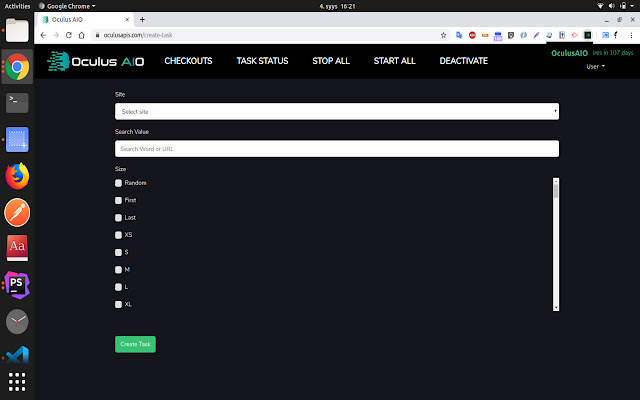Launch Firefox from the dock
This screenshot has height=400, width=640.
tap(17, 176)
